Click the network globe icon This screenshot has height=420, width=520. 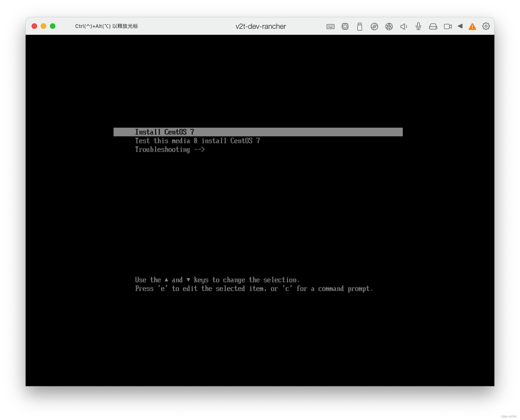389,26
